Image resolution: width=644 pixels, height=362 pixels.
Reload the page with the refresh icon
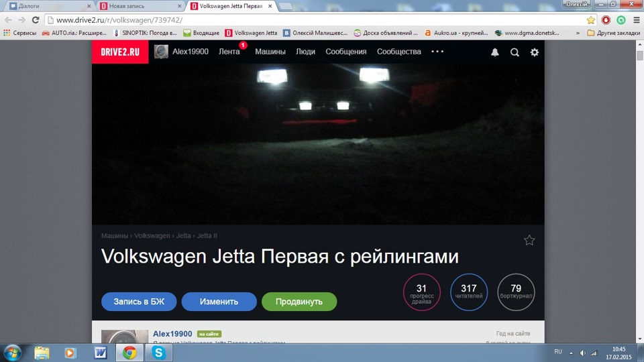click(x=36, y=20)
